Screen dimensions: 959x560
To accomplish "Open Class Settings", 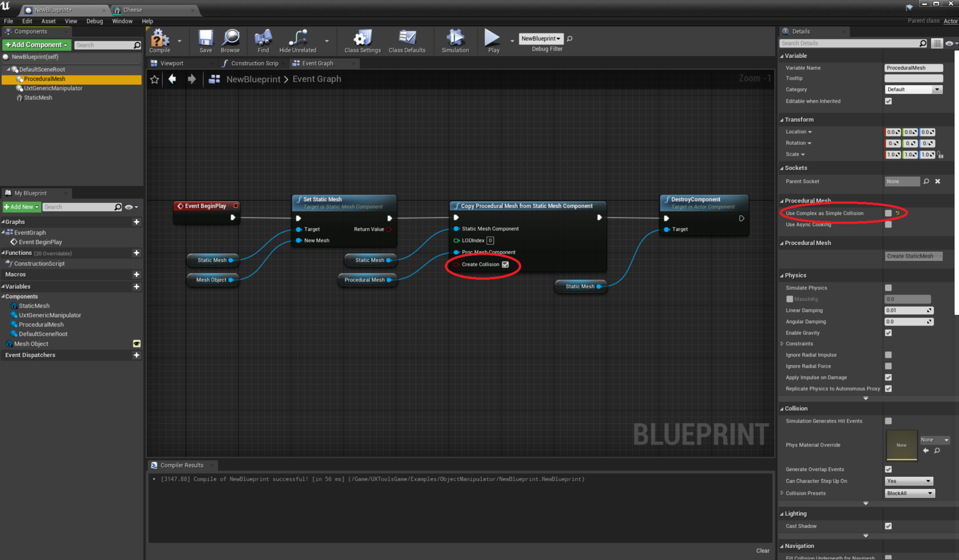I will point(361,41).
